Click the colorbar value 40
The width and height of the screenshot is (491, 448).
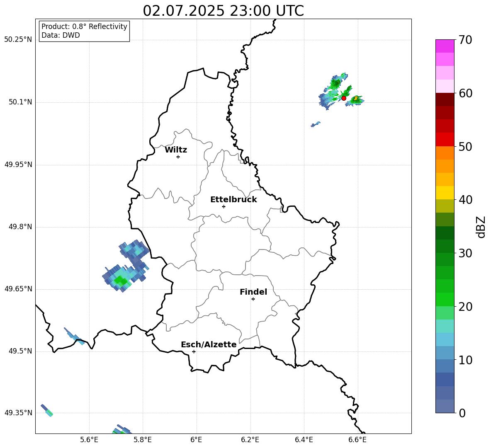[466, 200]
